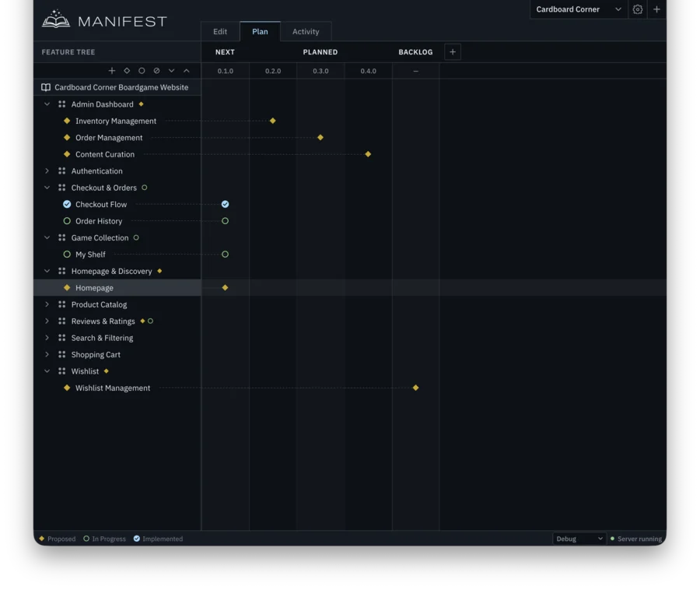The image size is (700, 590).
Task: Switch to the Activity tab
Action: (306, 31)
